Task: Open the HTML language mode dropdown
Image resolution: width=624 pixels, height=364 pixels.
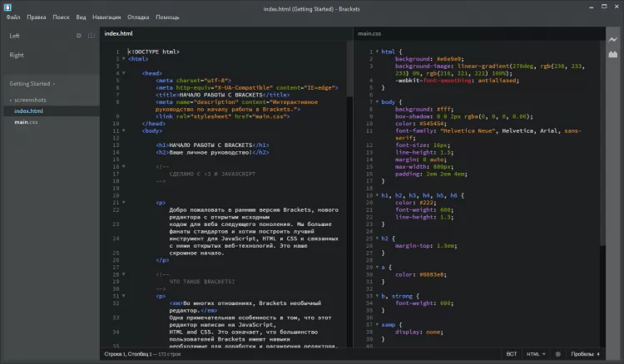Action: (x=537, y=355)
